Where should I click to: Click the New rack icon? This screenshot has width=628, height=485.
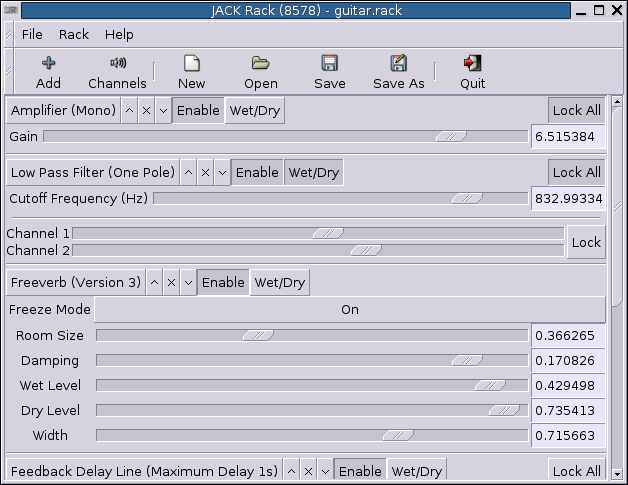[191, 64]
